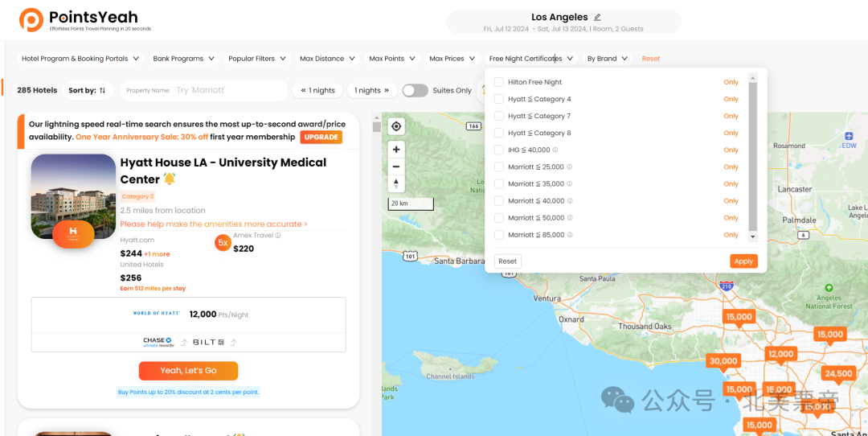Click the map locate-me target icon

(396, 127)
